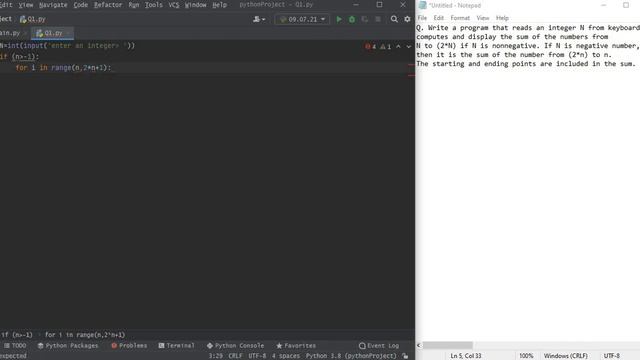Click the 100% zoom level in Notepad status bar
This screenshot has width=640, height=360.
point(526,356)
